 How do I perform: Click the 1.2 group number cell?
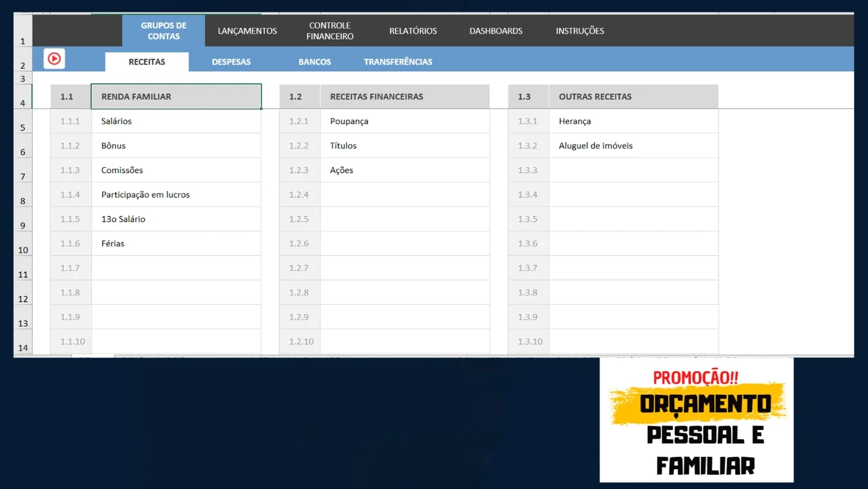pos(299,97)
